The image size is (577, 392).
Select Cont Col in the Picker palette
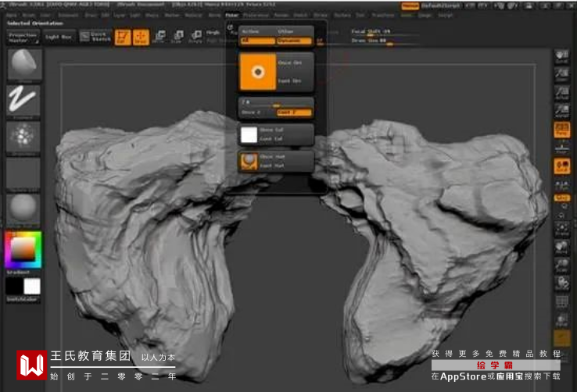point(271,139)
